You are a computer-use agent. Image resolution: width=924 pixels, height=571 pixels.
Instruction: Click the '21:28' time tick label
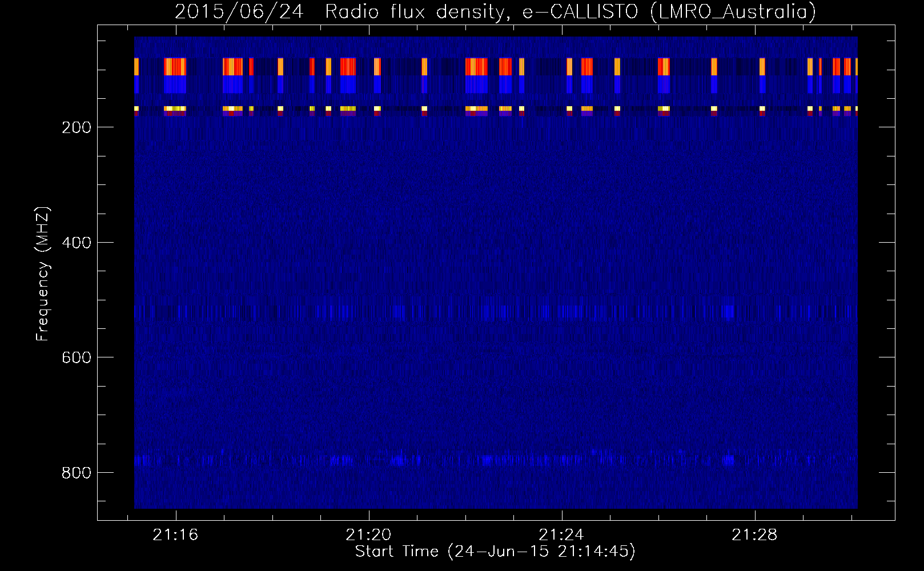[x=755, y=535]
